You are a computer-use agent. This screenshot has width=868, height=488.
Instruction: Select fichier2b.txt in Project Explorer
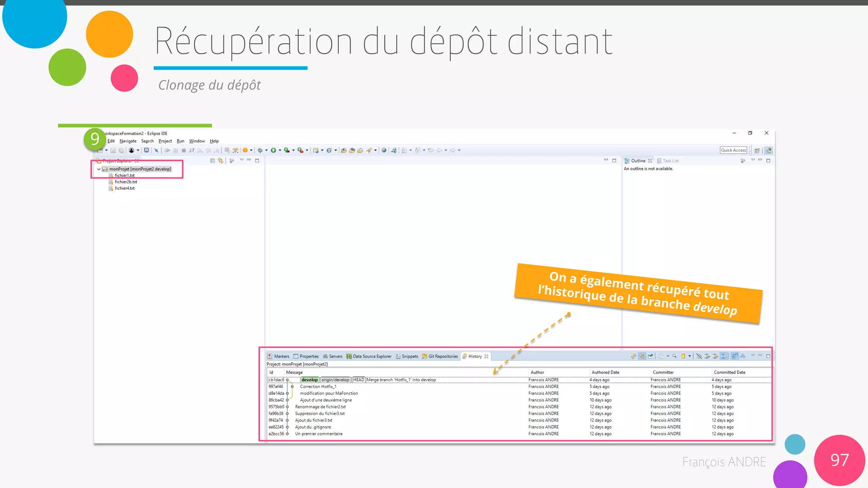(125, 182)
